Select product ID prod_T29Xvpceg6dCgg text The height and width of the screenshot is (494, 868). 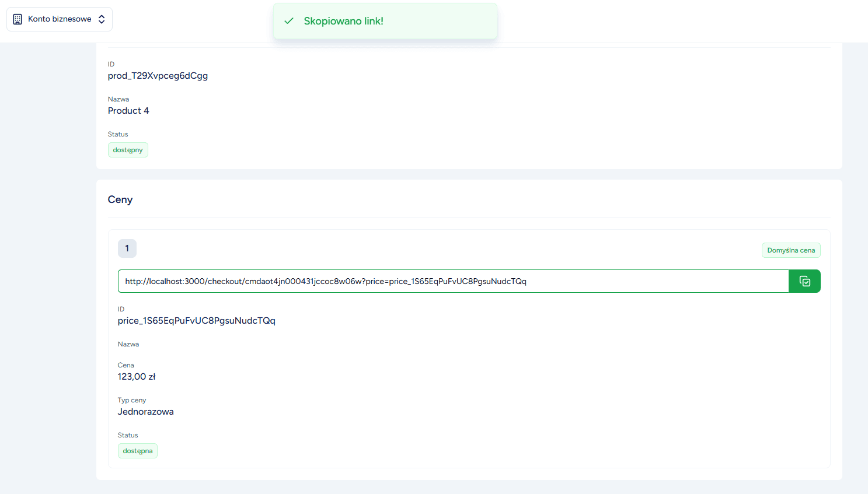(x=158, y=76)
